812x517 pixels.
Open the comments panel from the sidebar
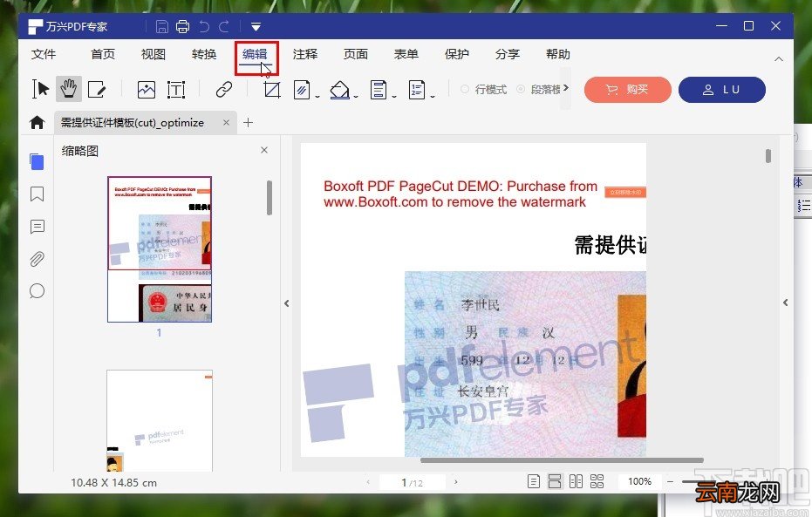pyautogui.click(x=37, y=227)
